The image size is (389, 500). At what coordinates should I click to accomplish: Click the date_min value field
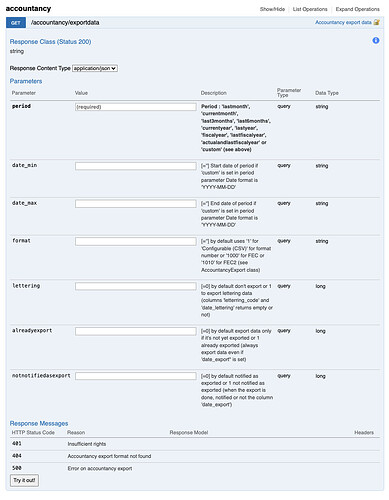tap(136, 166)
